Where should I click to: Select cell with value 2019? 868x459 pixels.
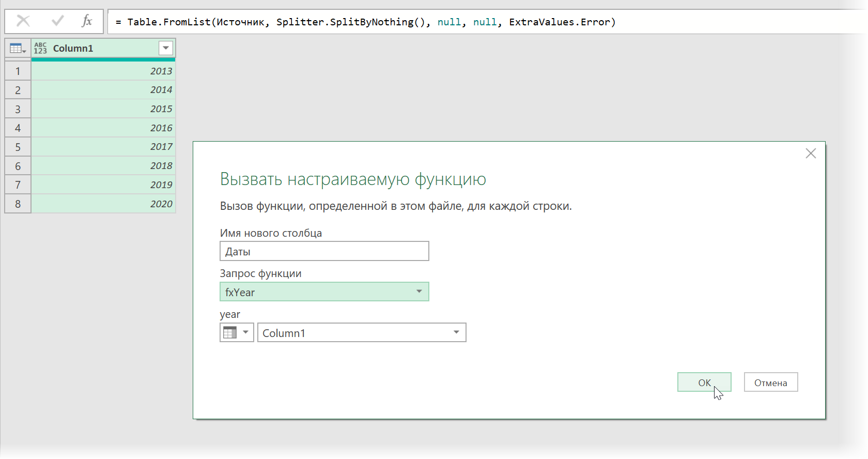(103, 185)
